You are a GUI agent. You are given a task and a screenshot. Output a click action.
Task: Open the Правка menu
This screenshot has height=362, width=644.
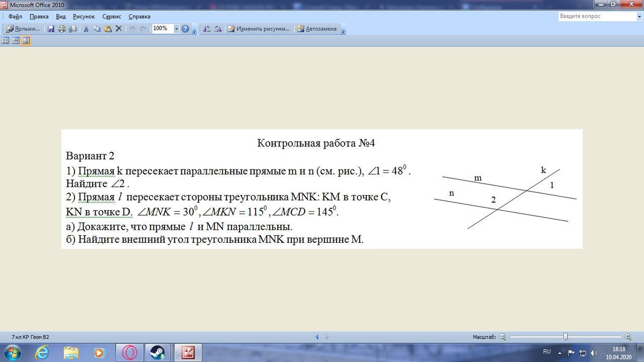pyautogui.click(x=39, y=17)
